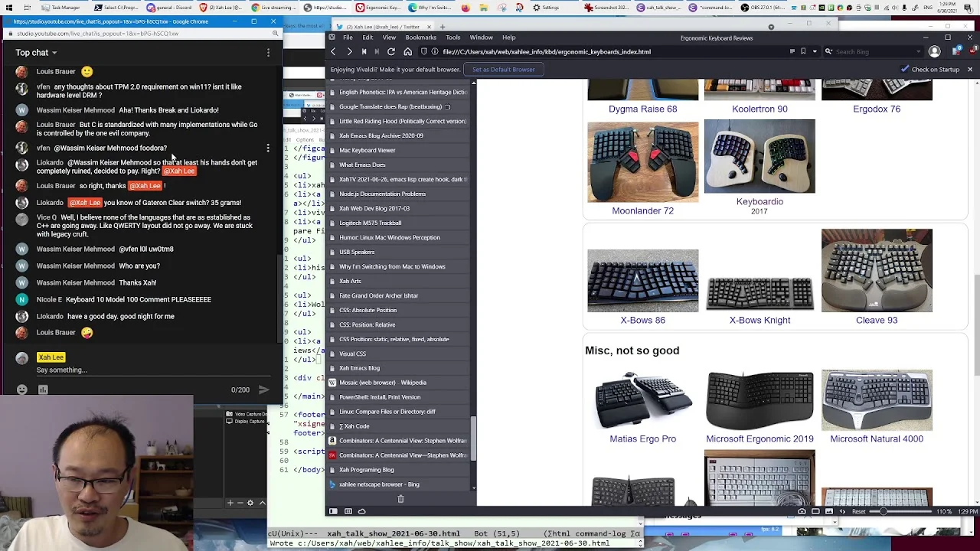Open the Tools menu
The height and width of the screenshot is (551, 980).
(x=453, y=37)
